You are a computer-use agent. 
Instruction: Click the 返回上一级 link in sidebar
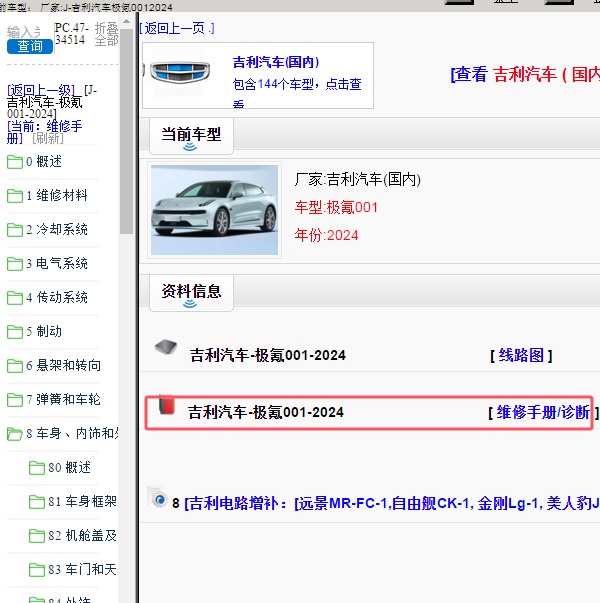(40, 91)
